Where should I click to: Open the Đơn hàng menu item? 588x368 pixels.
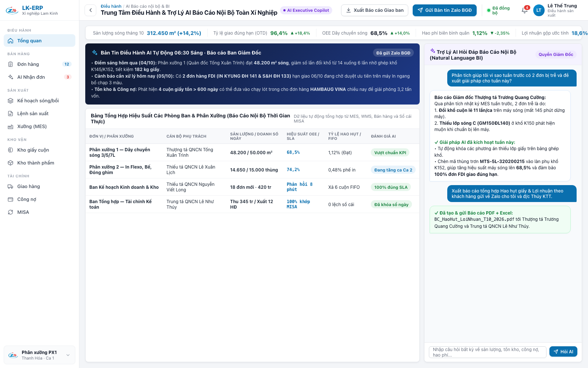39,64
